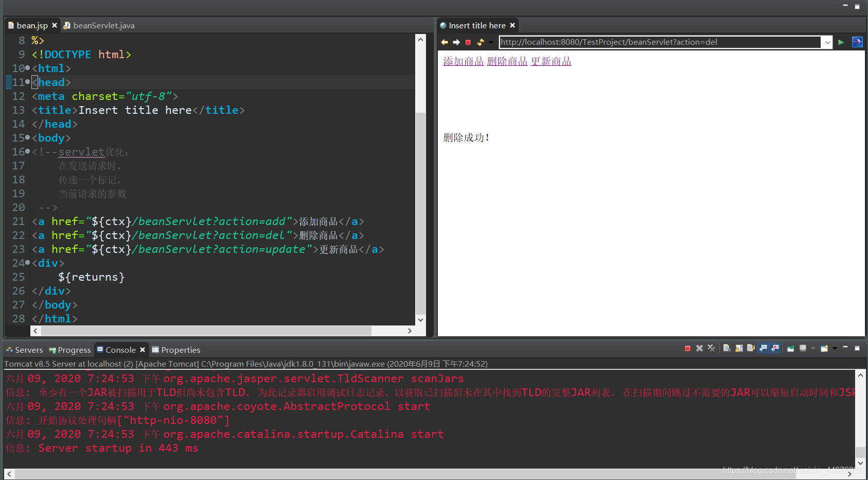Click the editor vertical scrollbar up arrow
868x480 pixels.
(420, 39)
